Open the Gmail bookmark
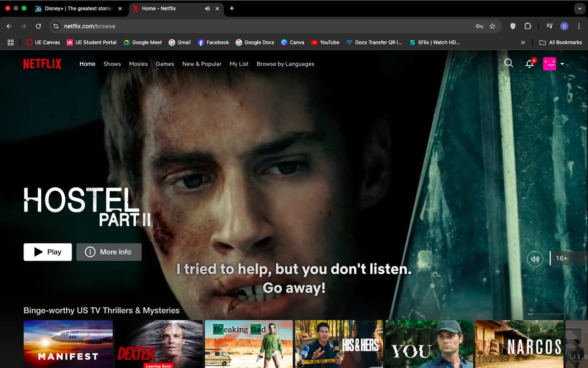The height and width of the screenshot is (368, 588). (180, 43)
